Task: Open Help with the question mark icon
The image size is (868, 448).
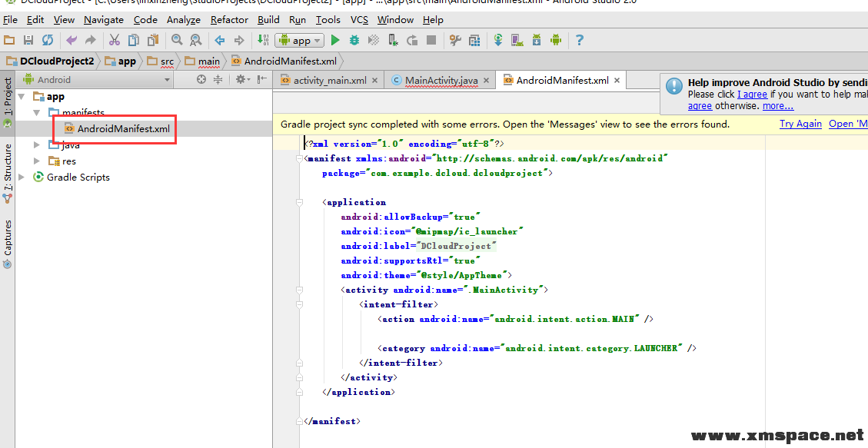Action: (580, 41)
